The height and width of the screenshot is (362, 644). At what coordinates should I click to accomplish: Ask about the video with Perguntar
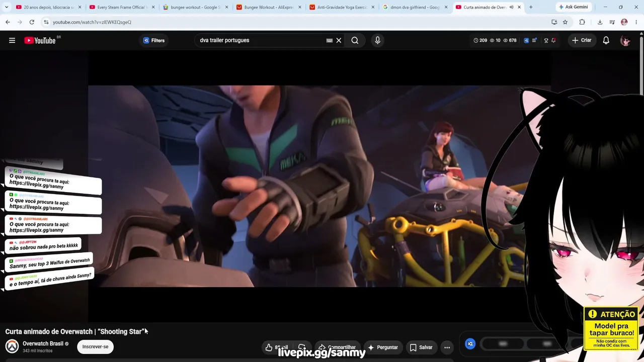(x=383, y=347)
